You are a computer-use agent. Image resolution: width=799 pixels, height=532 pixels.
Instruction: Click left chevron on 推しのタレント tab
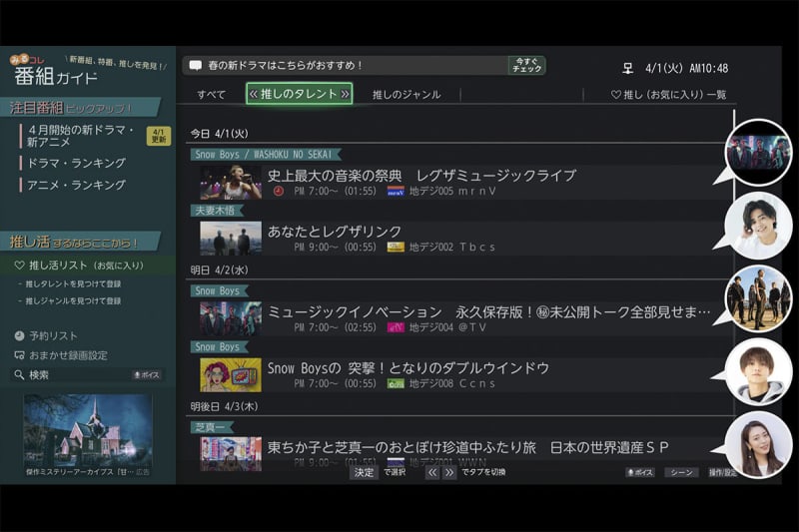pos(254,95)
